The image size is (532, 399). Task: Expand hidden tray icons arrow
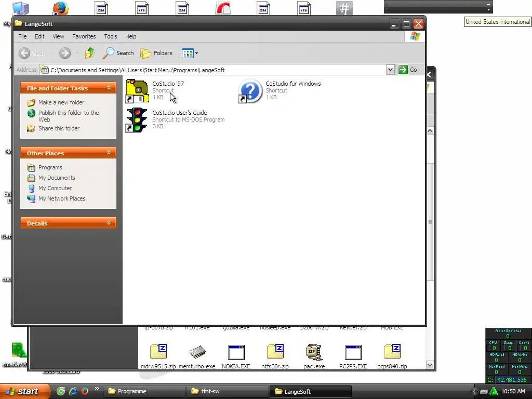tap(475, 392)
